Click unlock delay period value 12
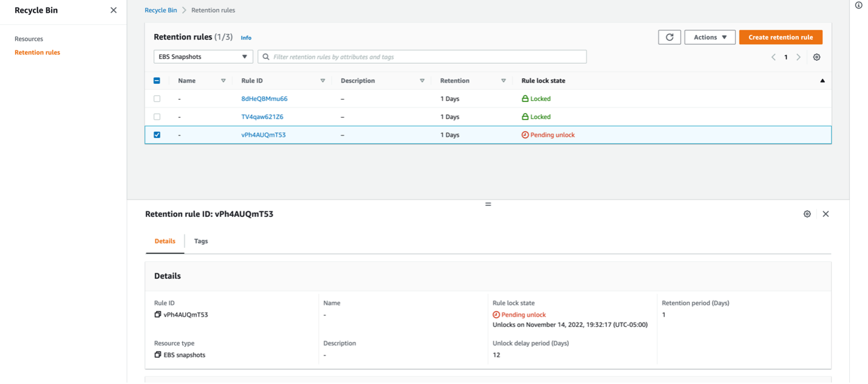 pos(497,355)
